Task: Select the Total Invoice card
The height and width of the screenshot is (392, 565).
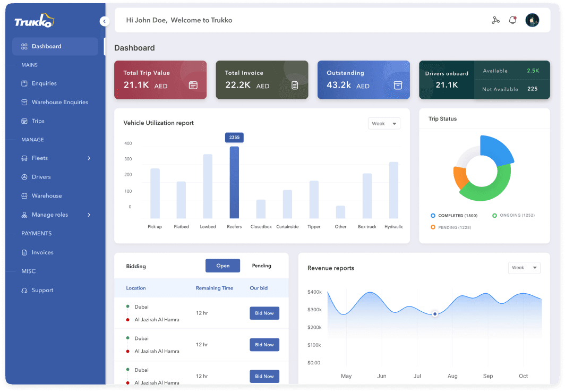Action: click(x=262, y=80)
